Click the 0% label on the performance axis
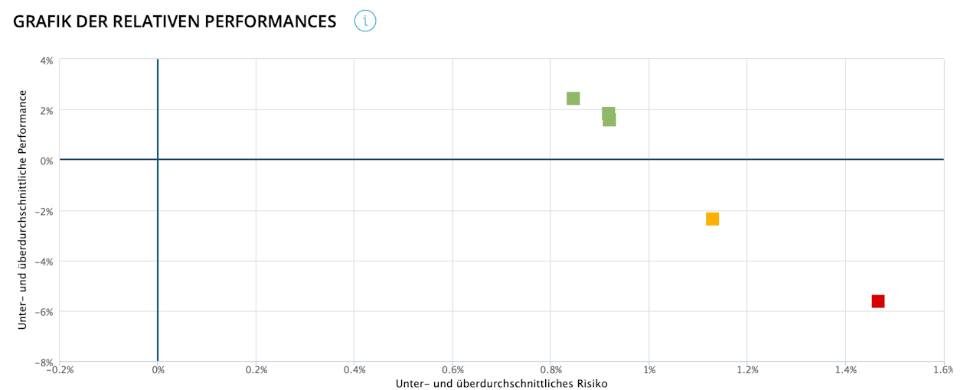 pyautogui.click(x=47, y=161)
